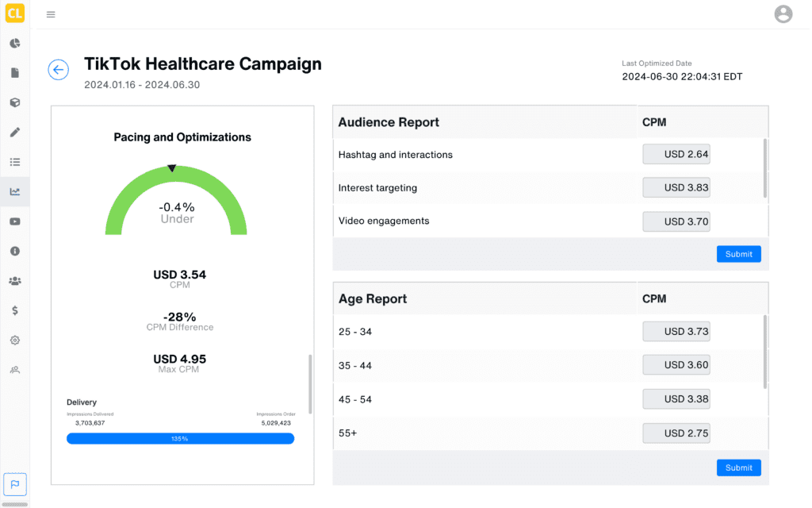Click the 135% delivery progress bar
The image size is (812, 508).
pyautogui.click(x=180, y=438)
